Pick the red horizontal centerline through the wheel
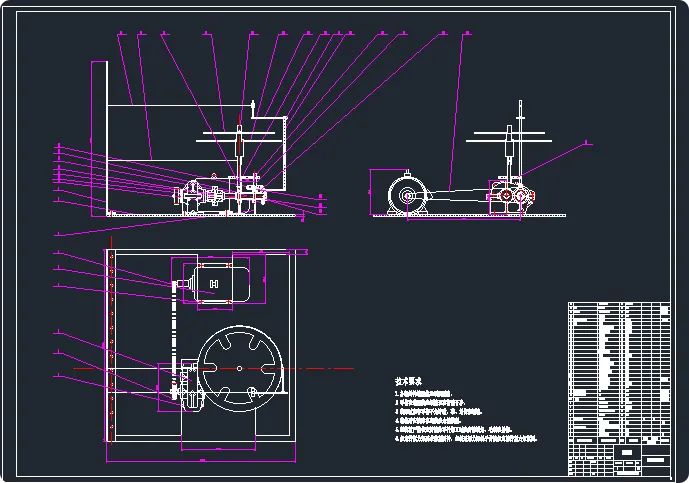This screenshot has width=689, height=483. point(213,369)
